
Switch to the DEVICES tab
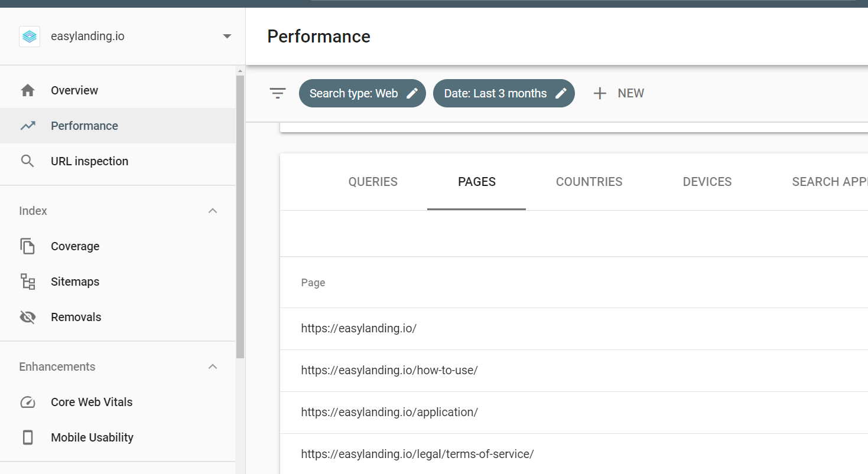pos(707,182)
